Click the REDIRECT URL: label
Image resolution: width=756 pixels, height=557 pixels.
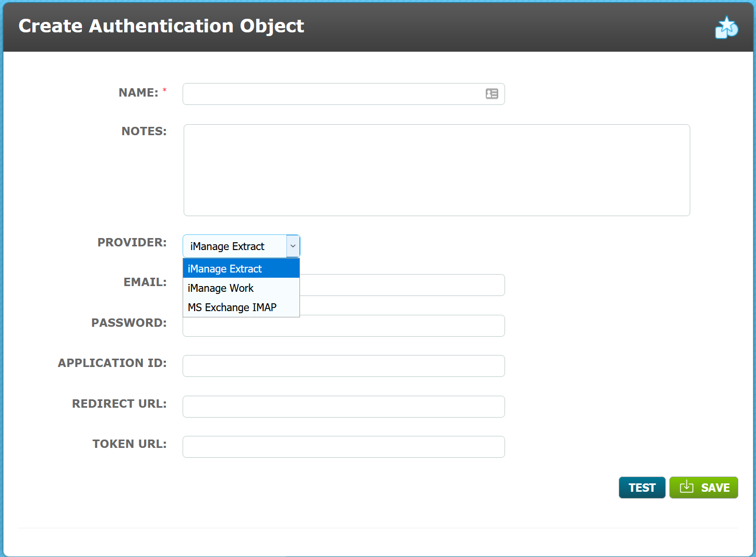pyautogui.click(x=119, y=404)
